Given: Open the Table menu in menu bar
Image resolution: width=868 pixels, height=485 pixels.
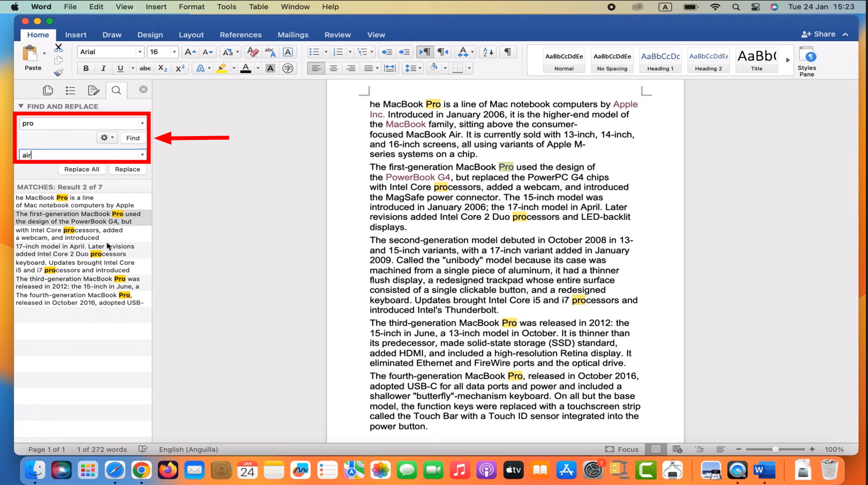Looking at the screenshot, I should pyautogui.click(x=258, y=7).
